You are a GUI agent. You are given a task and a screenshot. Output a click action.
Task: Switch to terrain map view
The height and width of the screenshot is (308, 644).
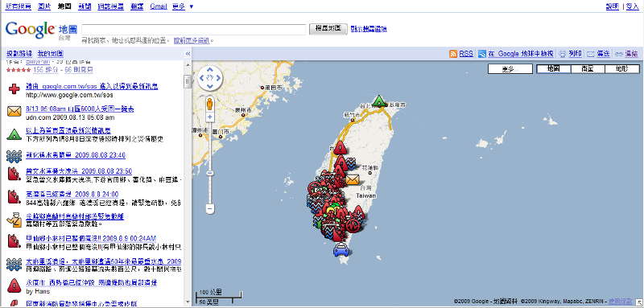coord(621,69)
